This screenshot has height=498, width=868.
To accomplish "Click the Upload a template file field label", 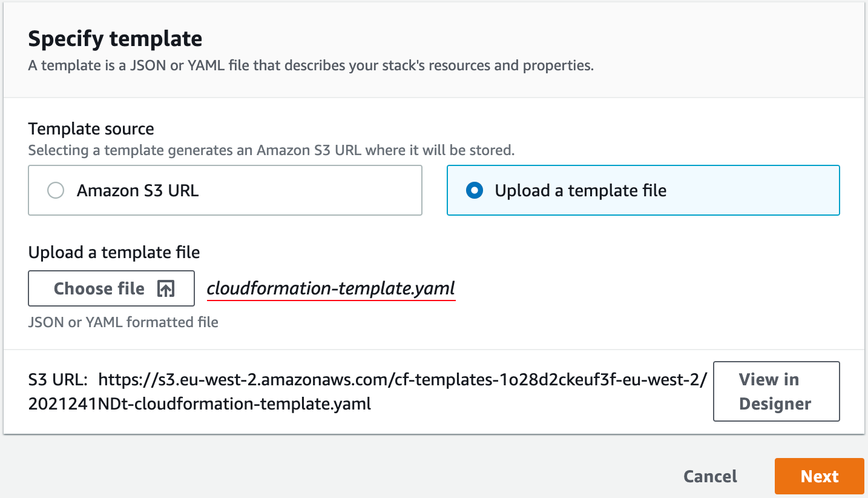I will [114, 252].
